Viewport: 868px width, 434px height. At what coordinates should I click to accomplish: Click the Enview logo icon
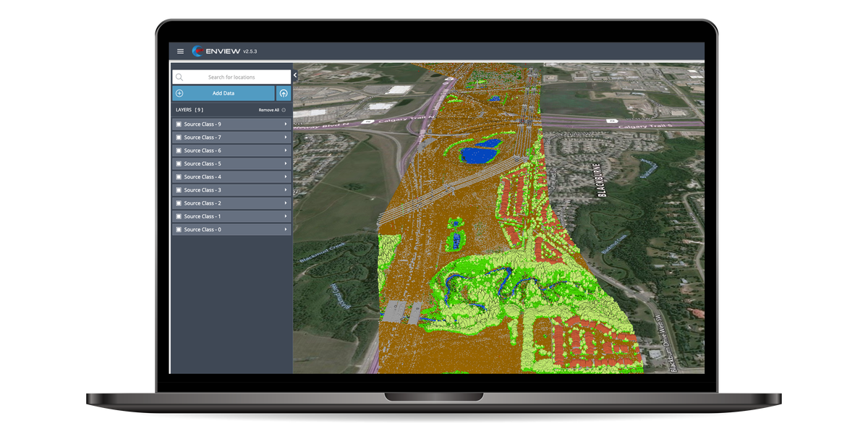coord(199,51)
